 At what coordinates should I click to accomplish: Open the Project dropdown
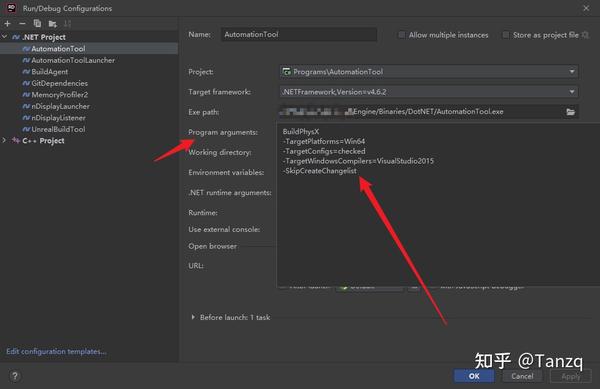[429, 72]
